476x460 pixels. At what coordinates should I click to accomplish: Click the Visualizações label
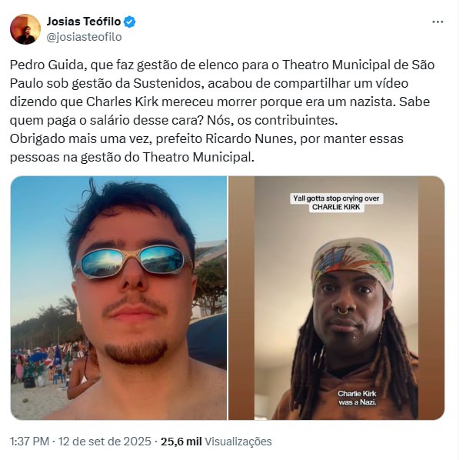click(x=238, y=442)
